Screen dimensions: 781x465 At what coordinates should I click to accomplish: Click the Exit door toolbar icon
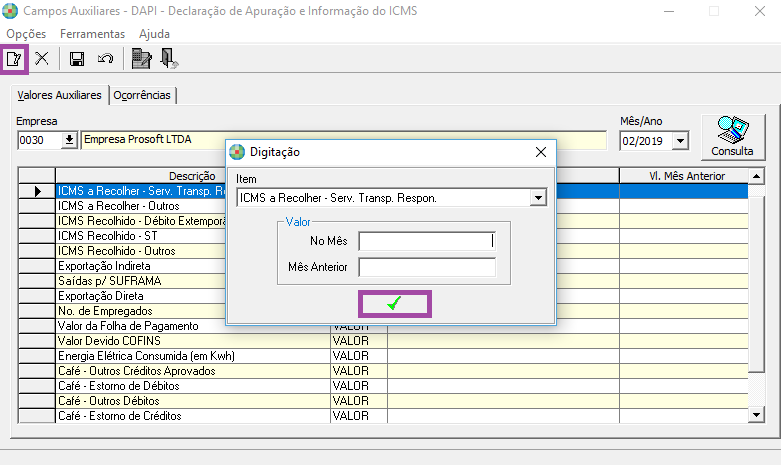[169, 59]
